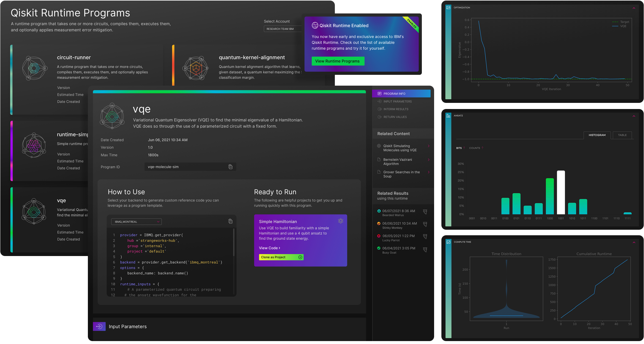The height and width of the screenshot is (344, 644).
Task: Open the IBMQ_MONTREAL backend dropdown
Action: pyautogui.click(x=136, y=222)
